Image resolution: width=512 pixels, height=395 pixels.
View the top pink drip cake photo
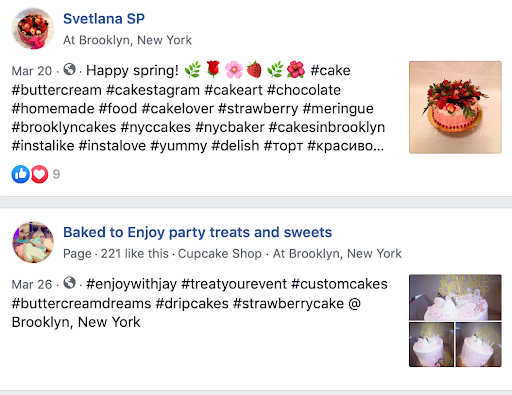pyautogui.click(x=455, y=297)
